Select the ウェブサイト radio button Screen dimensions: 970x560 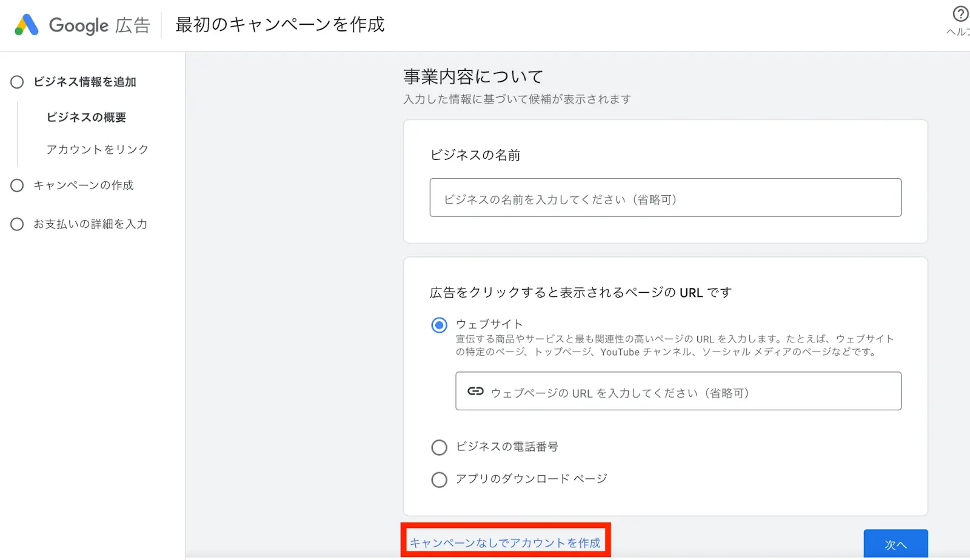(x=439, y=325)
